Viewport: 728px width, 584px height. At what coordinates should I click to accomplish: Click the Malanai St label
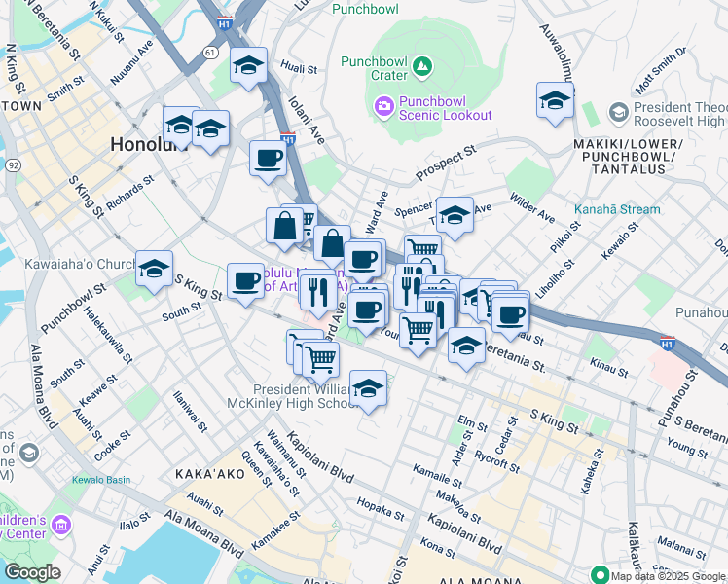681,548
